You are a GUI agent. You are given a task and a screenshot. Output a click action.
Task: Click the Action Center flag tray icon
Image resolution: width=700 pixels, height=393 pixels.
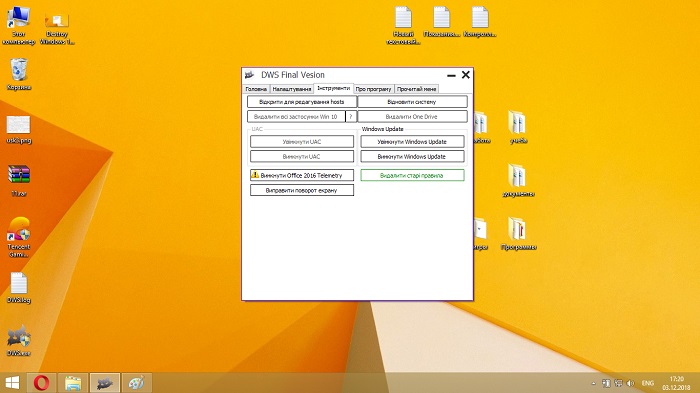pyautogui.click(x=606, y=383)
